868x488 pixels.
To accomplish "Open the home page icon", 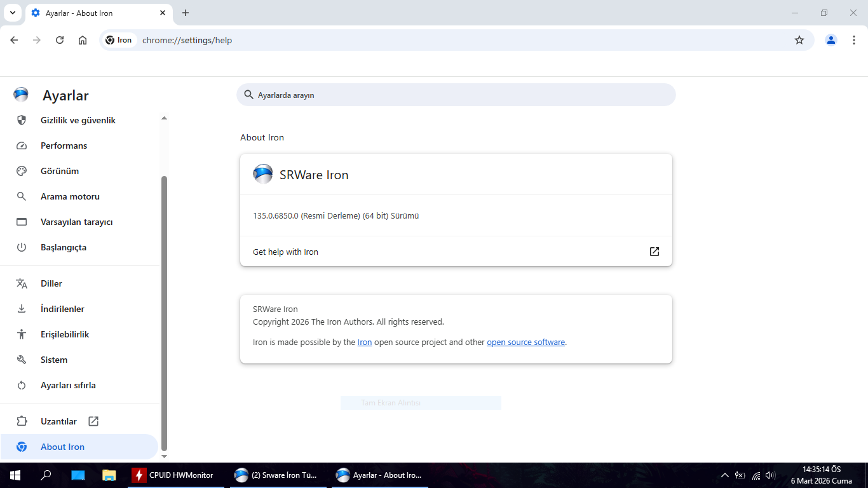I will click(x=83, y=40).
